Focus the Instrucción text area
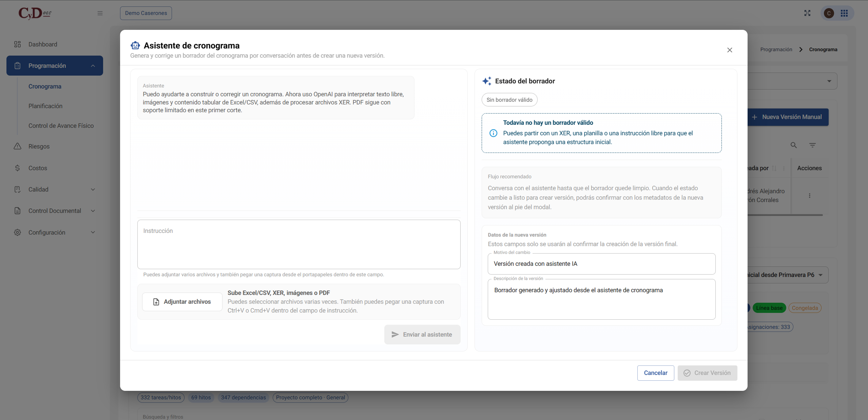This screenshot has width=868, height=420. [x=299, y=244]
